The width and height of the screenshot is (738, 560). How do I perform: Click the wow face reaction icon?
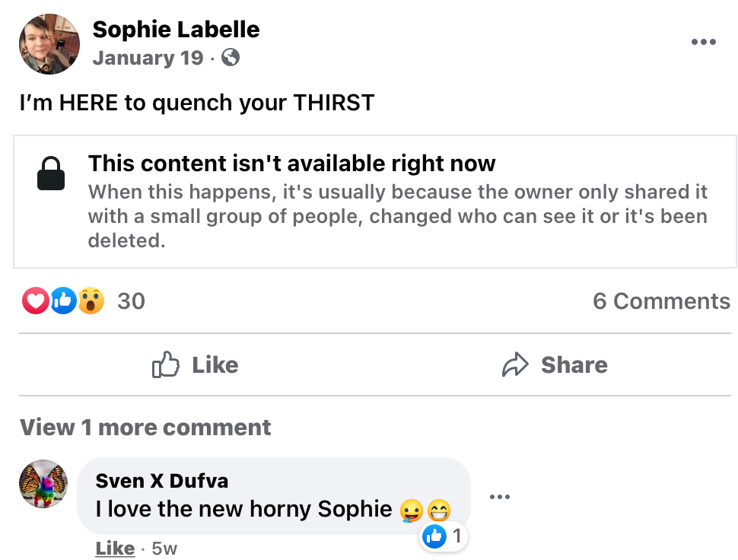(91, 301)
